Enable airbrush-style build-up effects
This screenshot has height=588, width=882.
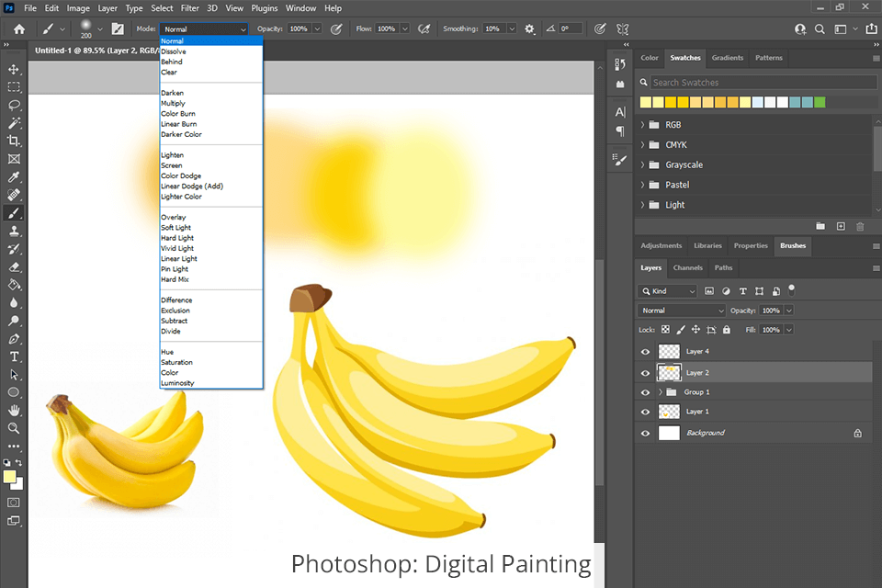[x=424, y=28]
